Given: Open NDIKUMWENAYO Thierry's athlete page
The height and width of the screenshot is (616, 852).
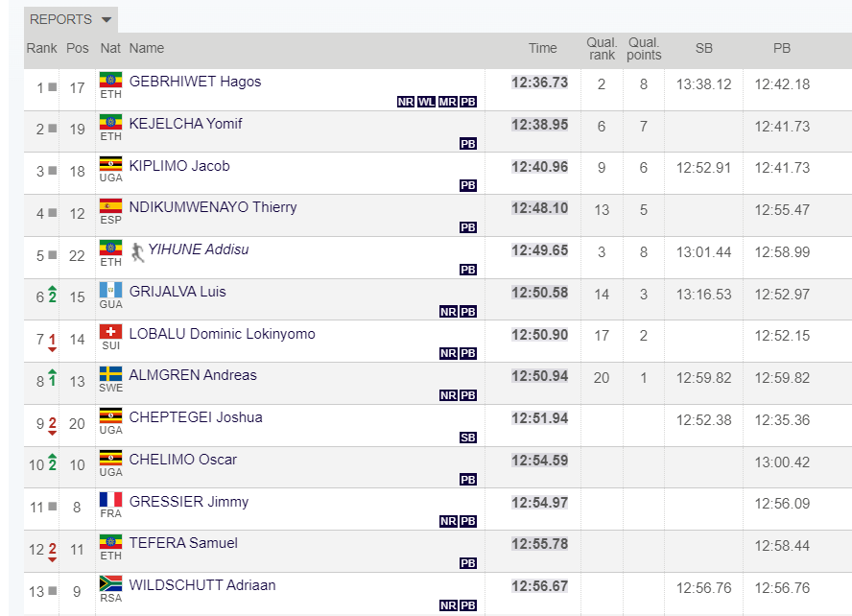Looking at the screenshot, I should click(213, 207).
